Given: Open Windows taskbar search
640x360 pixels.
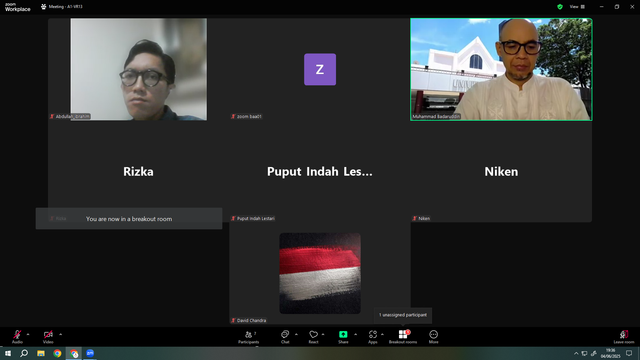Looking at the screenshot, I should coord(24,353).
